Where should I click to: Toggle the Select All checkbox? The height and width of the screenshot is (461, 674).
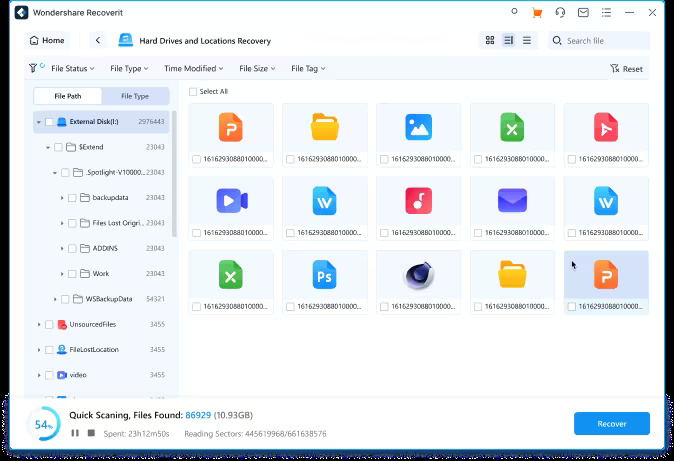[193, 92]
